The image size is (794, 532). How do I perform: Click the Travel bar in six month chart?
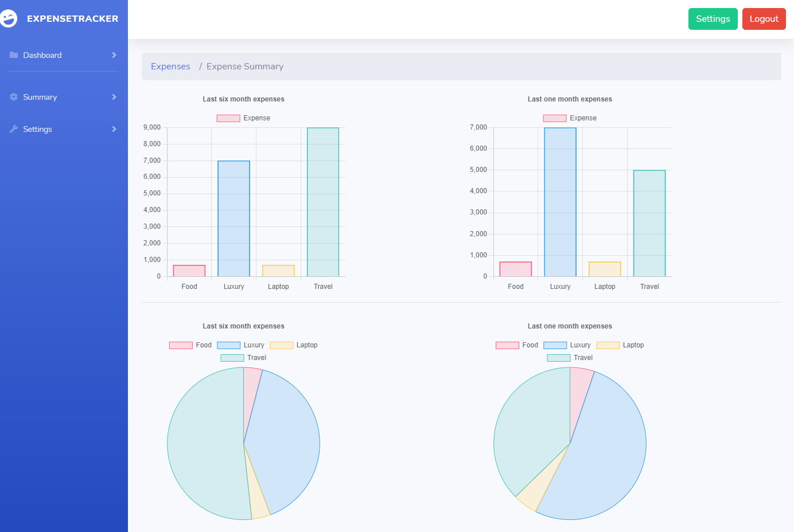tap(323, 202)
